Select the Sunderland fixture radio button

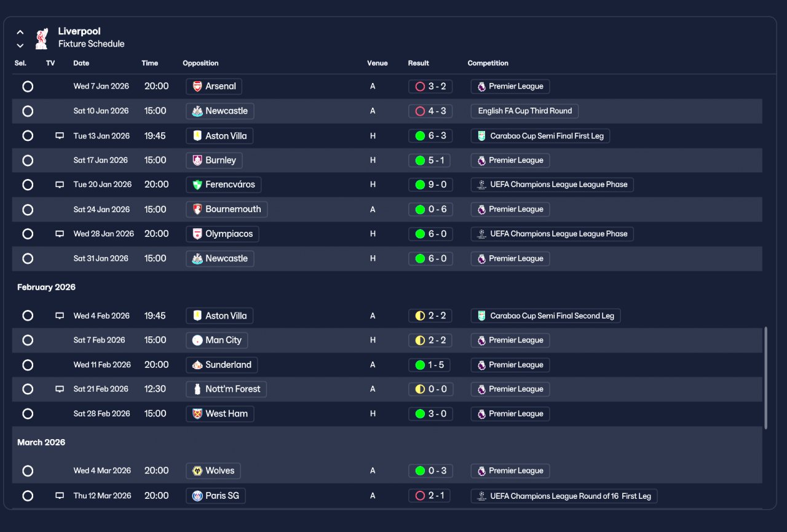tap(28, 365)
